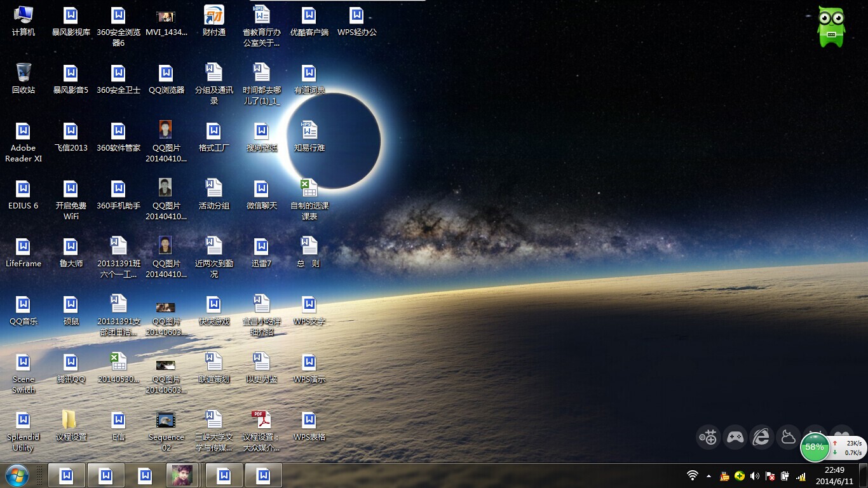This screenshot has height=488, width=868.
Task: Select the Scene Switch icon
Action: (x=24, y=374)
